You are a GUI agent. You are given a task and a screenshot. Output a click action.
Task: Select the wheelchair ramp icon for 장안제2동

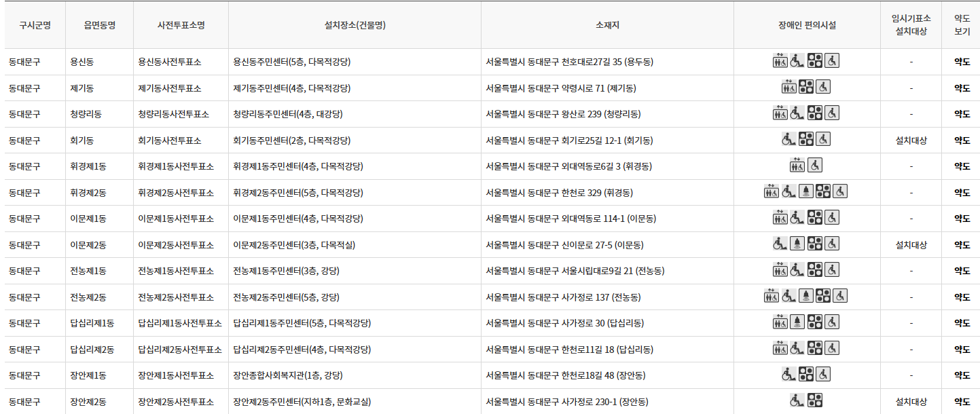coord(797,400)
